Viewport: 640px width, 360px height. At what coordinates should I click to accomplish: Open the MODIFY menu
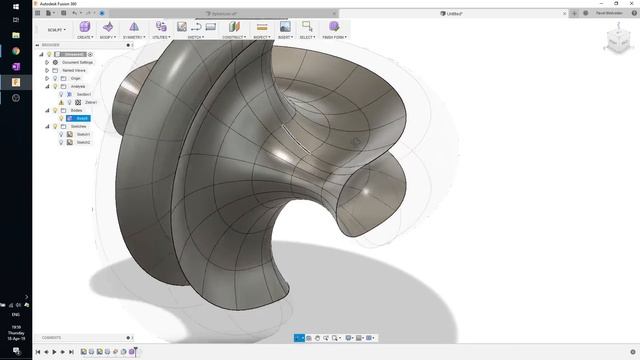(x=108, y=37)
